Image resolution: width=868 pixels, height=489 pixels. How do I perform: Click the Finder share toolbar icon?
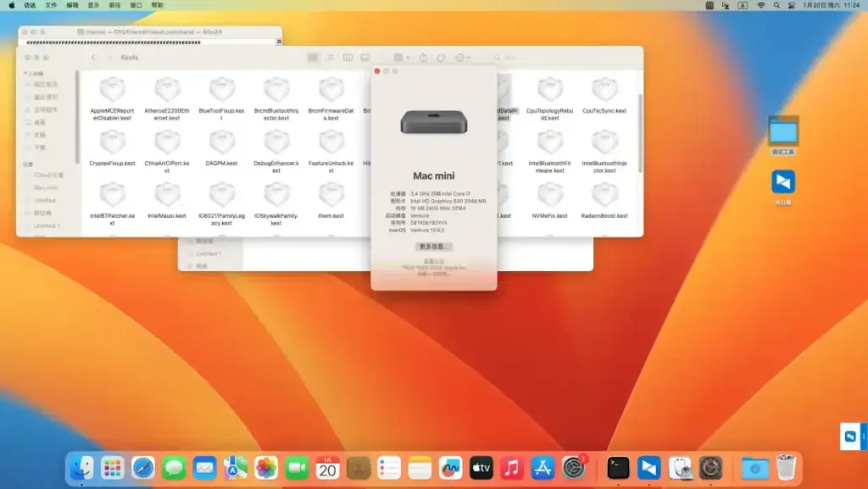424,58
